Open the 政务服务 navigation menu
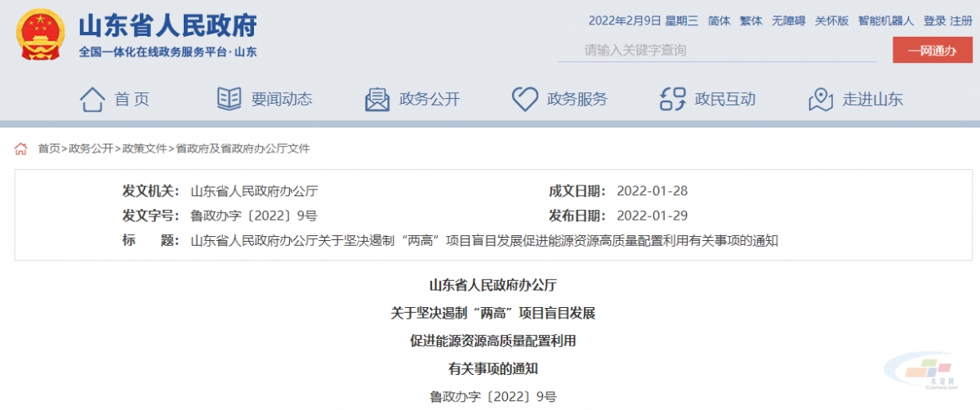The height and width of the screenshot is (410, 980). click(577, 100)
